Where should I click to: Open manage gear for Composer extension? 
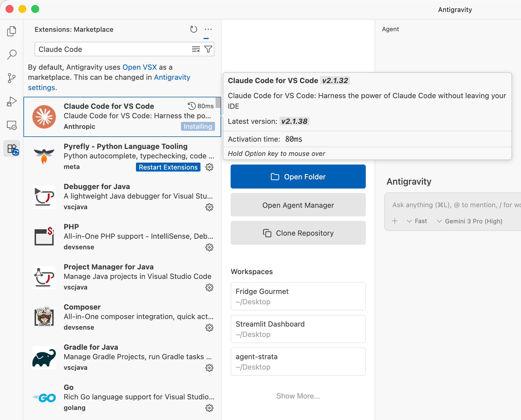209,328
